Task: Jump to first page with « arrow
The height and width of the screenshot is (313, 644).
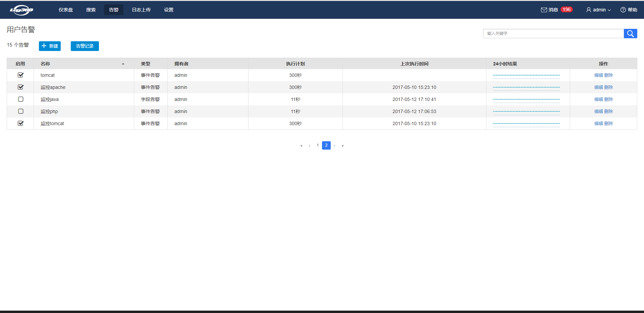Action: point(301,145)
